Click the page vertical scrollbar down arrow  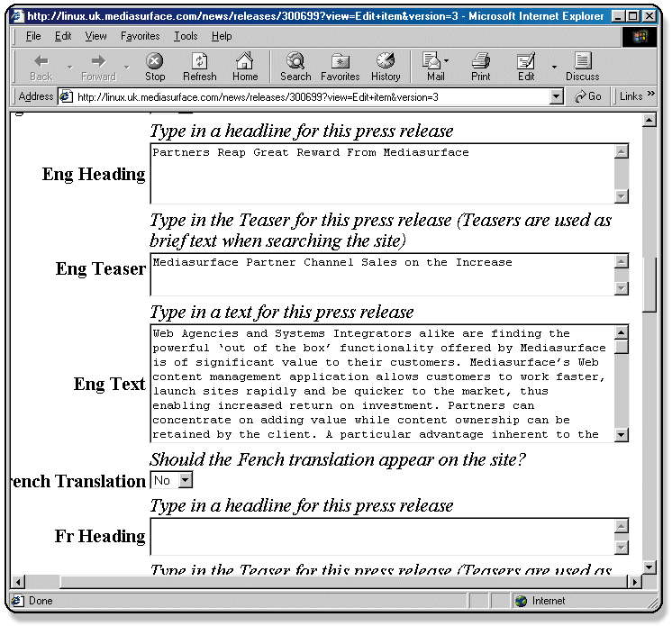click(x=649, y=567)
